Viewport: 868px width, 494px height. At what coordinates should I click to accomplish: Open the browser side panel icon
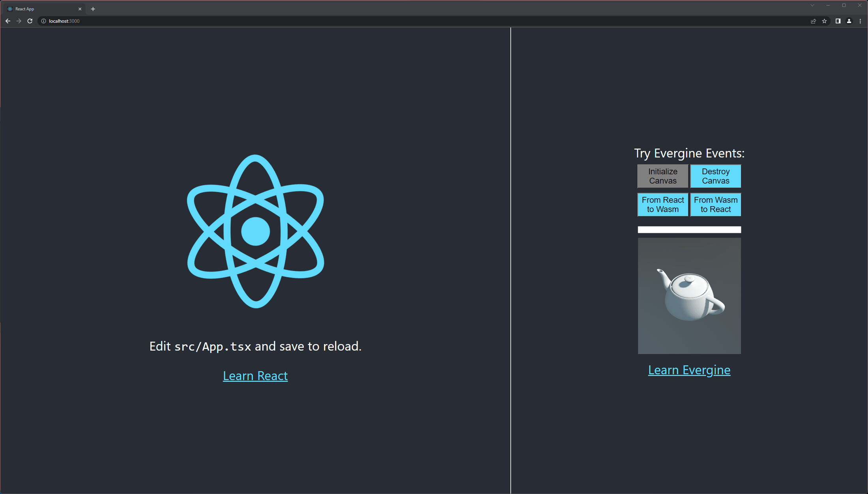838,21
